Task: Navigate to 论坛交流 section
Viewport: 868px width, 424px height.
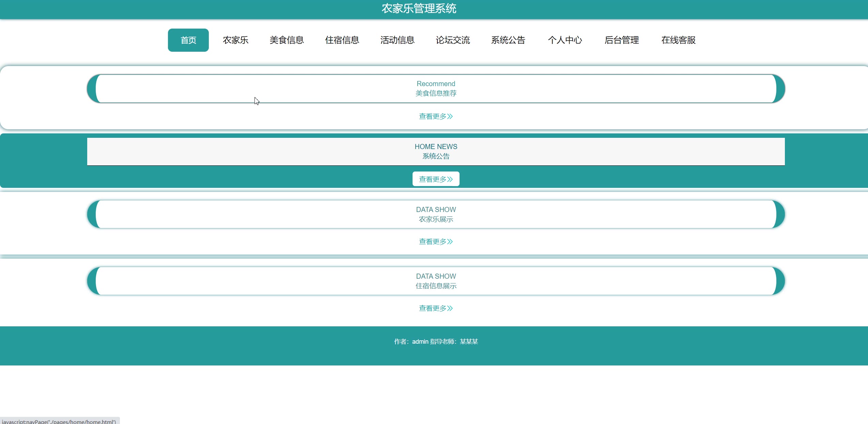Action: coord(453,40)
